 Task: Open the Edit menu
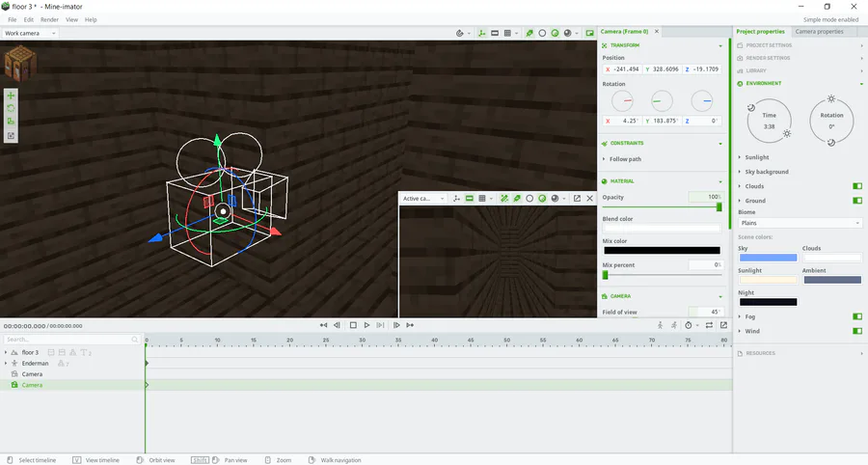point(29,19)
